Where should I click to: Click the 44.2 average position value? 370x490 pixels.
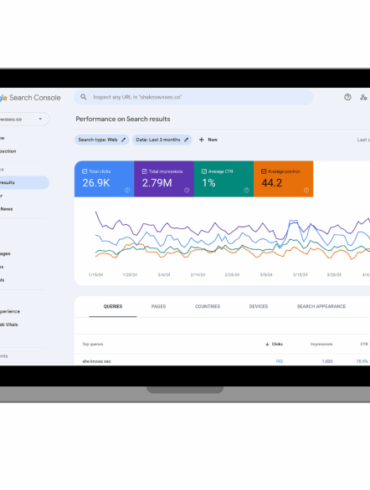click(272, 183)
